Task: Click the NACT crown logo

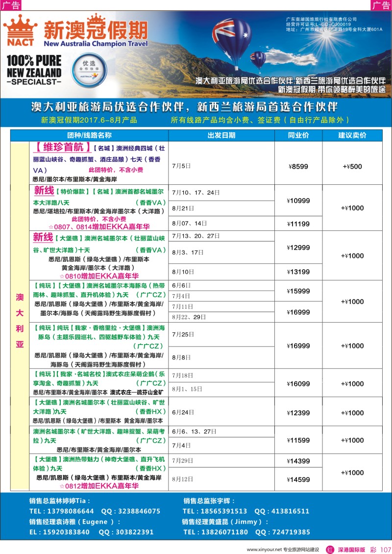Action: (21, 31)
